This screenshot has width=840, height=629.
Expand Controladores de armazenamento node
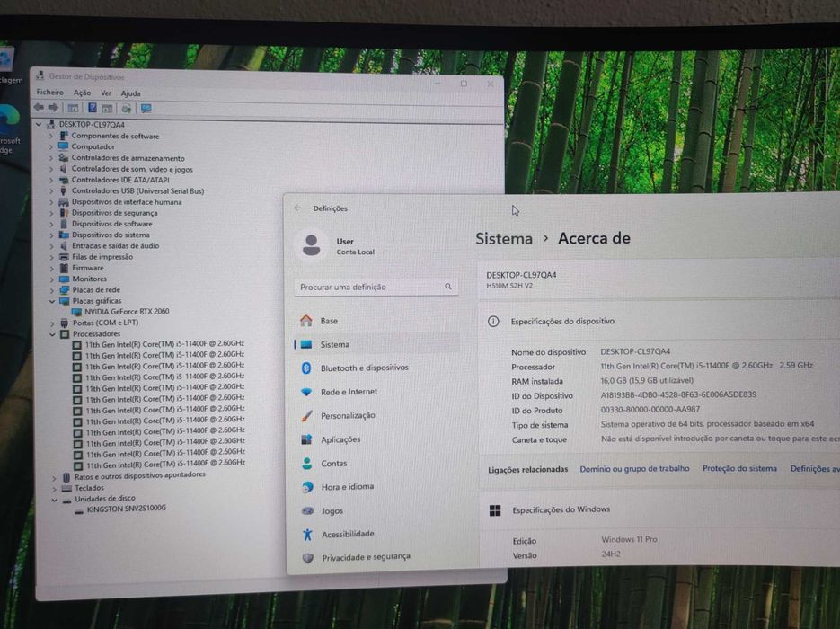click(51, 158)
